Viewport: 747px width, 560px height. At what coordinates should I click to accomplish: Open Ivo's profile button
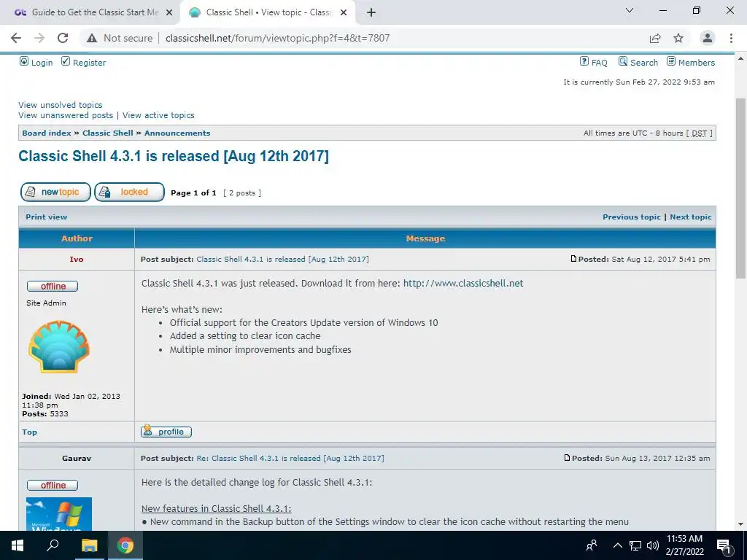coord(166,432)
